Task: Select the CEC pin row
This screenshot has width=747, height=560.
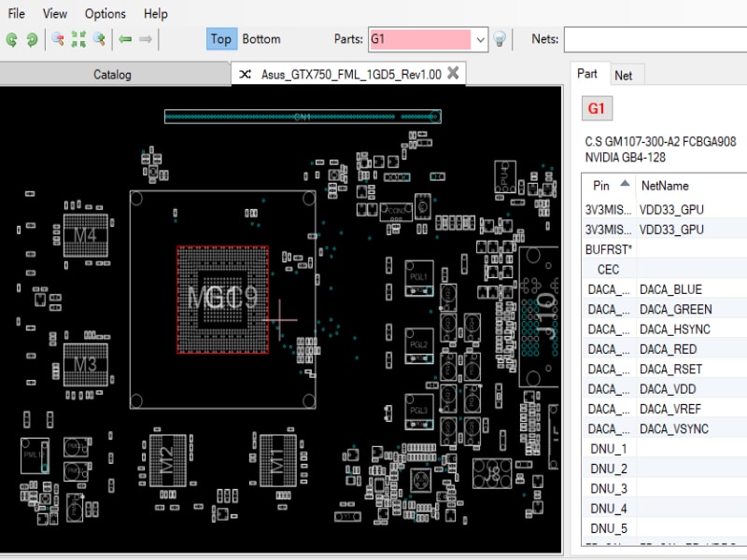Action: (664, 270)
